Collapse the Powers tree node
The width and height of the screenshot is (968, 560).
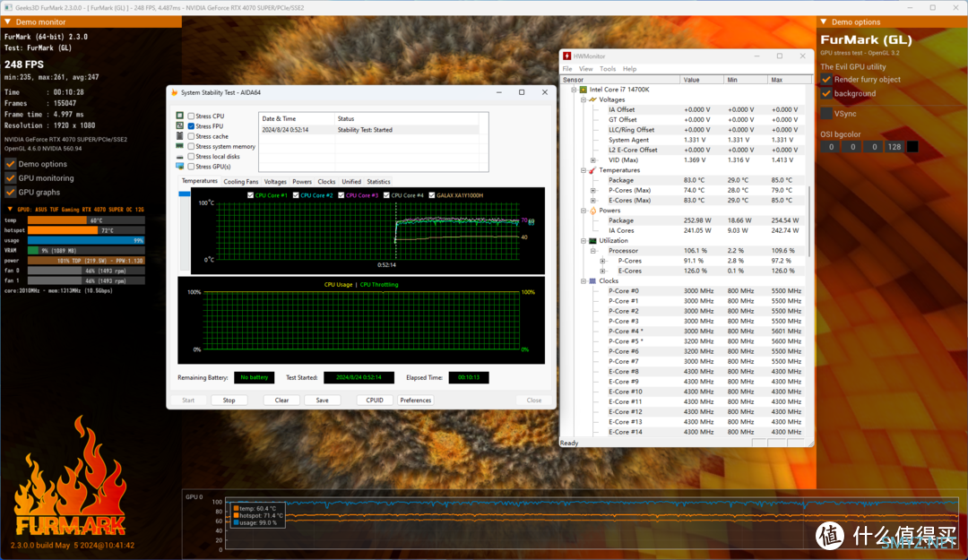tap(583, 211)
